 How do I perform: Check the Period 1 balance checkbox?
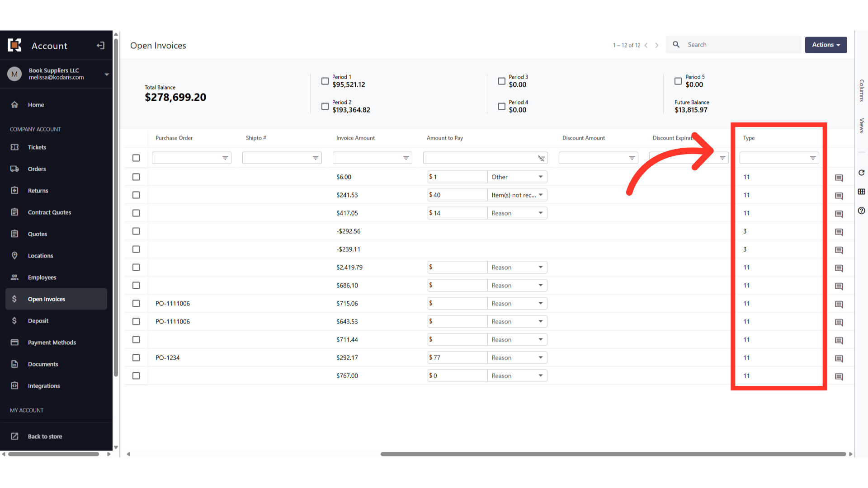[325, 81]
